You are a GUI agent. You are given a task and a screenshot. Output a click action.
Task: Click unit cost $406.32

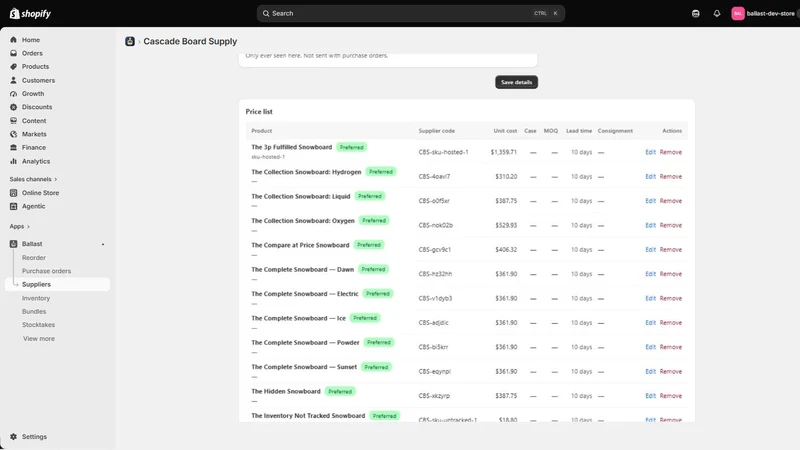click(506, 249)
